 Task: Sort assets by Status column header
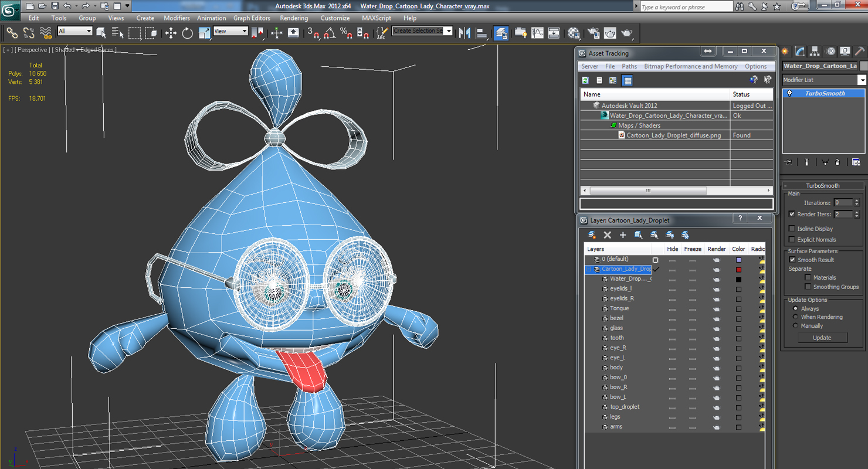tap(751, 94)
